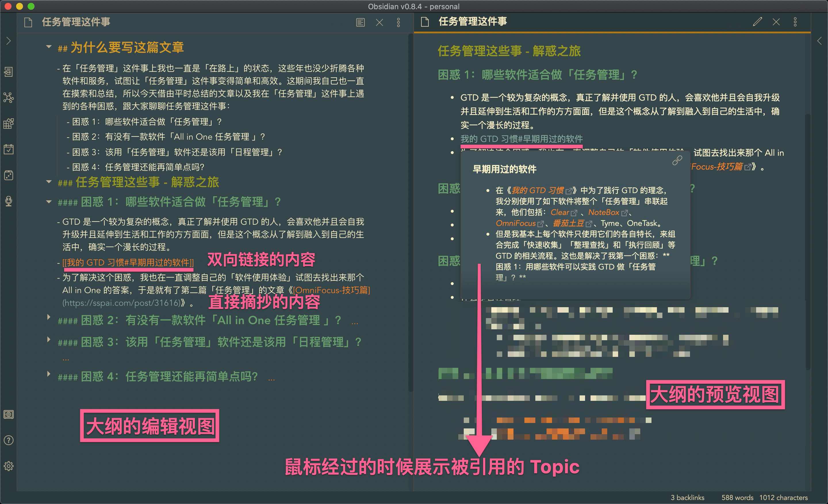Click wiki link [[我的 GTD 习惯#早期用过的软件]] in editor

pos(128,263)
